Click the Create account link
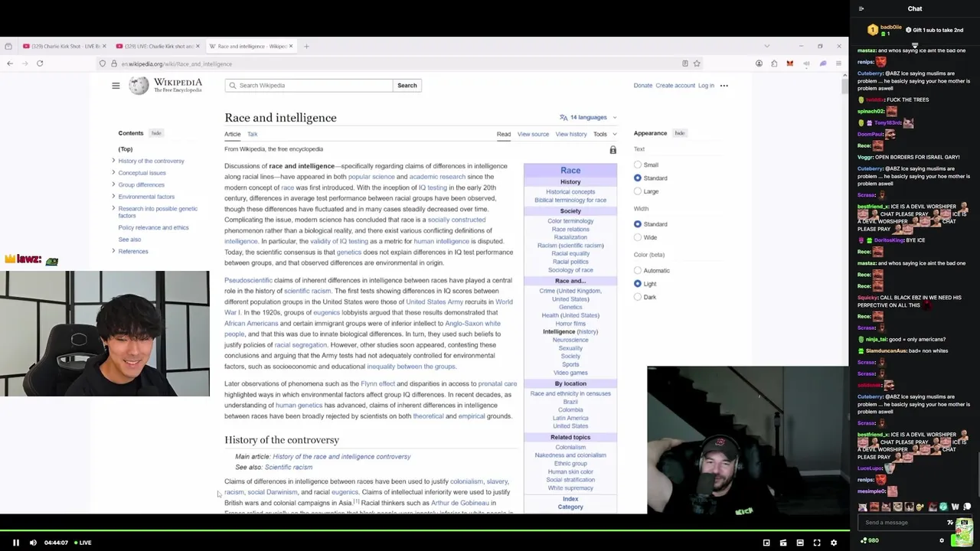This screenshot has height=551, width=980. pyautogui.click(x=675, y=86)
